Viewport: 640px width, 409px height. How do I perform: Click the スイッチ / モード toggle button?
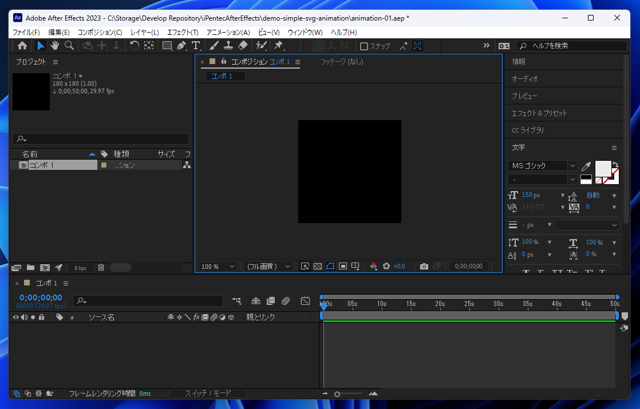[208, 393]
